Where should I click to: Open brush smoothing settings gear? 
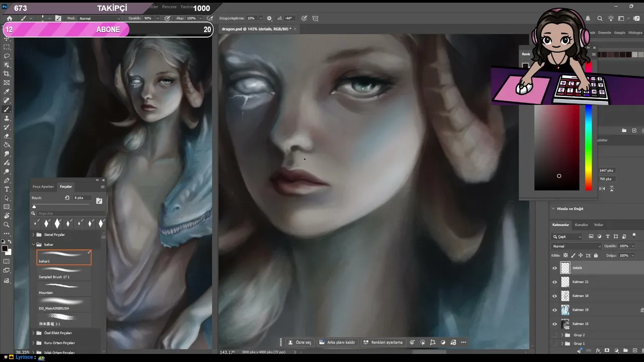pyautogui.click(x=269, y=18)
